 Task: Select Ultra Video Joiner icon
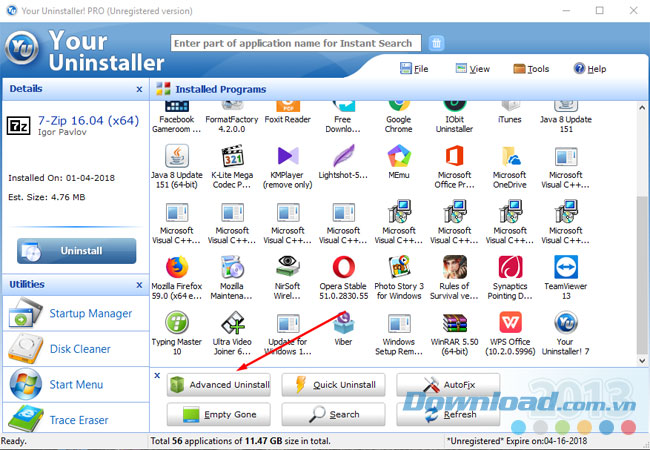pos(232,323)
